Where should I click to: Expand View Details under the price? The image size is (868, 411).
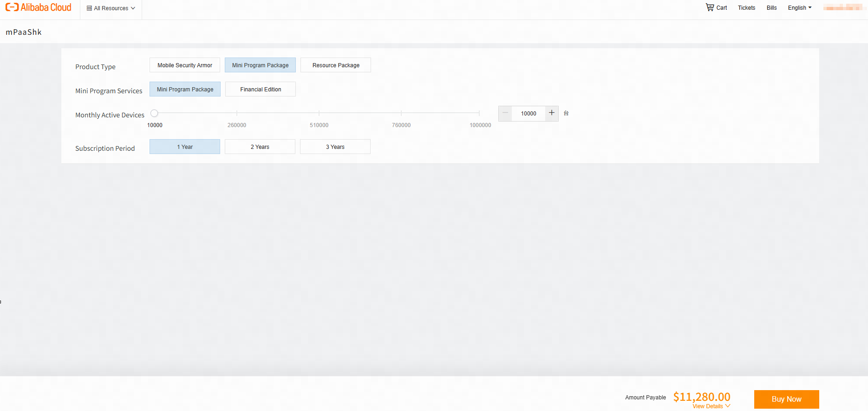pos(711,406)
